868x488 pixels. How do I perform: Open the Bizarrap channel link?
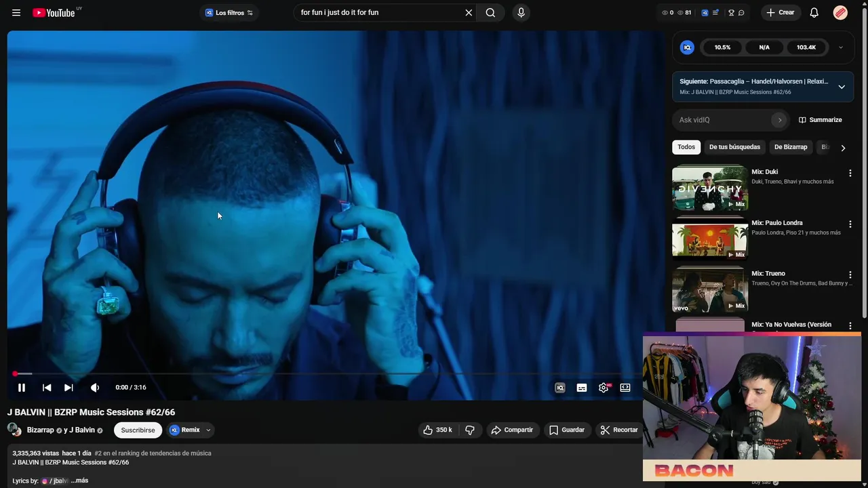pyautogui.click(x=40, y=430)
